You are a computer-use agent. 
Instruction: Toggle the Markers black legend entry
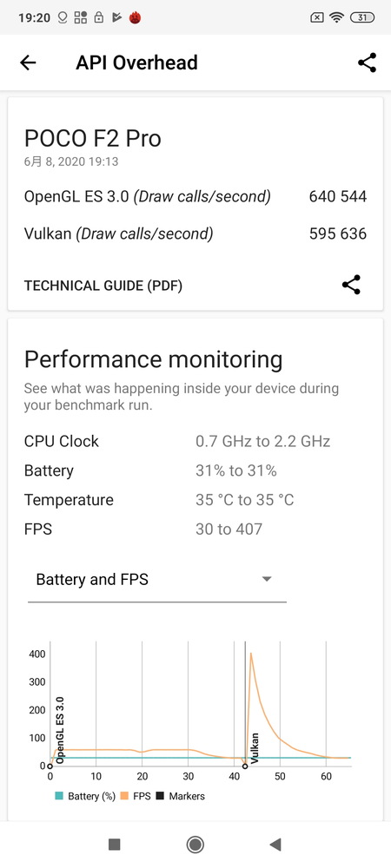coord(180,796)
